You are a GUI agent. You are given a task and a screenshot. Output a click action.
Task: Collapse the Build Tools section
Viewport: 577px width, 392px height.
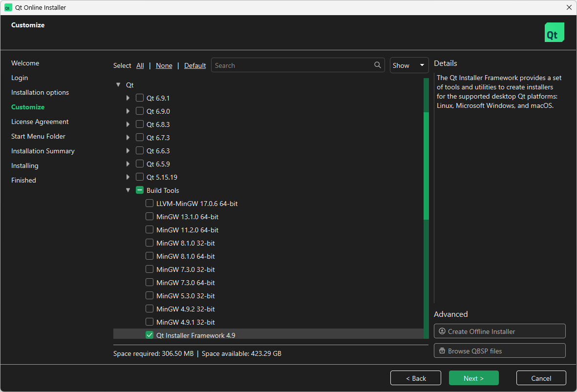tap(128, 190)
